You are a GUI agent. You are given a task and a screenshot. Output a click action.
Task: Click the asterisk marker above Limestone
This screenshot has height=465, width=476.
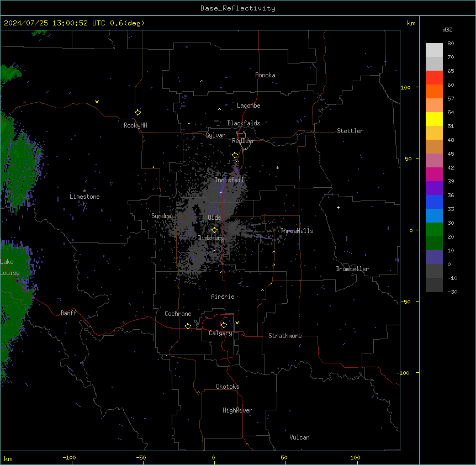[84, 191]
